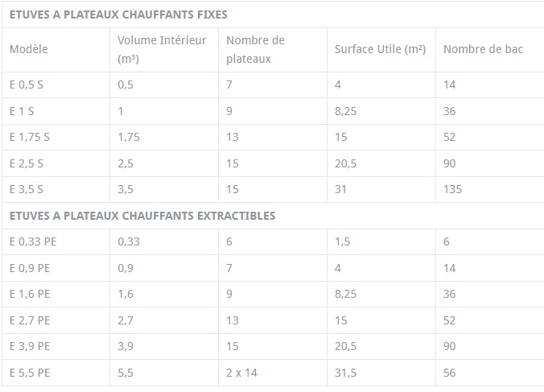This screenshot has width=544, height=392.
Task: Click the "2 x 14" plateaux value
Action: click(241, 373)
